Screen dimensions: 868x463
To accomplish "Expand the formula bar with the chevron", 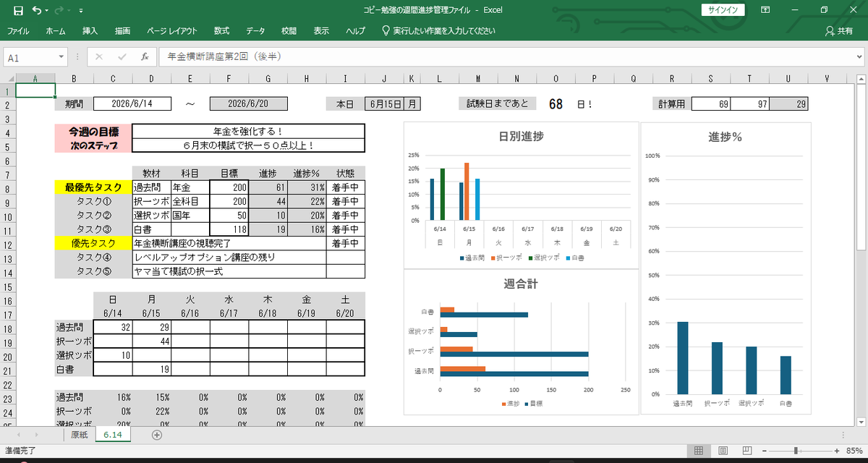I will 860,56.
